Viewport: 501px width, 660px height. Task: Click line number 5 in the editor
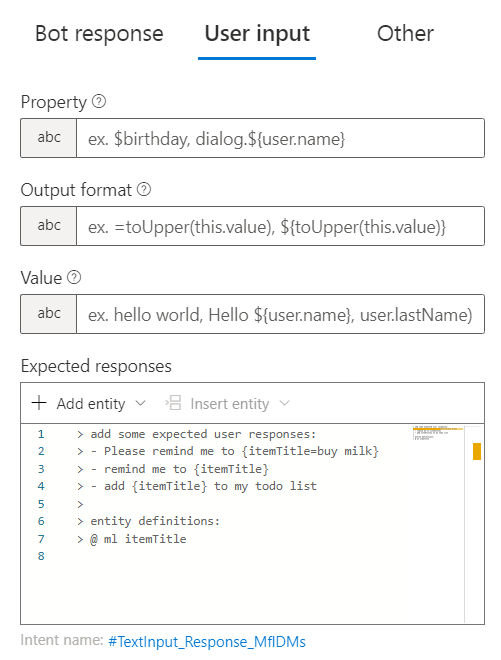click(x=41, y=504)
